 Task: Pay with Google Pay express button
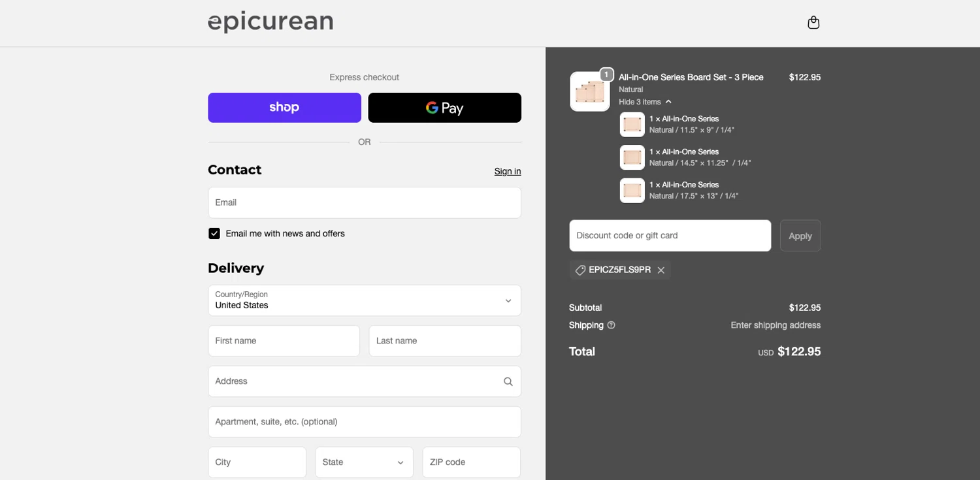pos(444,108)
